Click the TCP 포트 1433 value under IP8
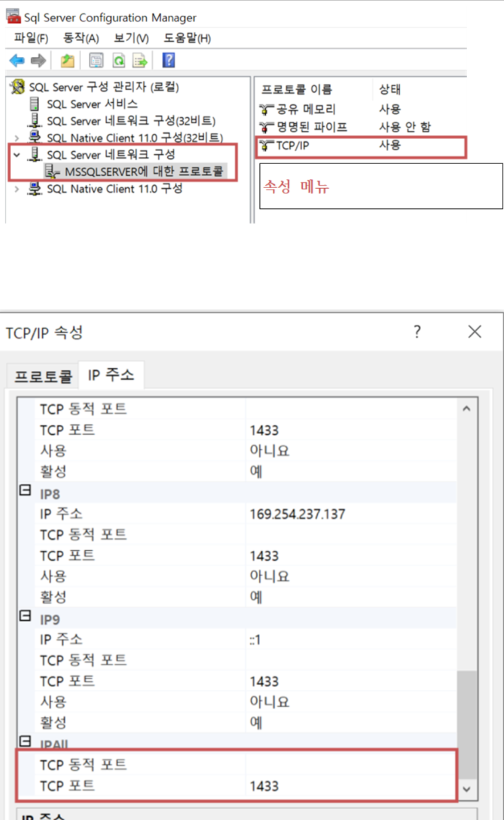504x820 pixels. pos(264,556)
